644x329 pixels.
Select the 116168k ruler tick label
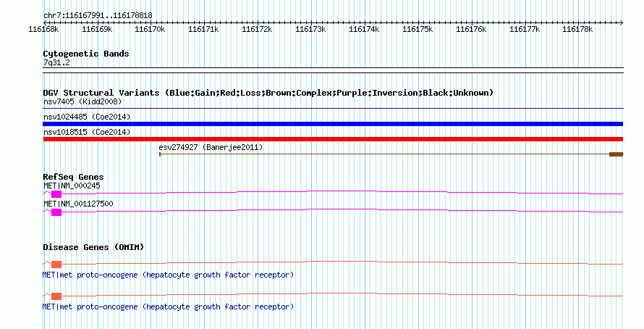coord(43,29)
